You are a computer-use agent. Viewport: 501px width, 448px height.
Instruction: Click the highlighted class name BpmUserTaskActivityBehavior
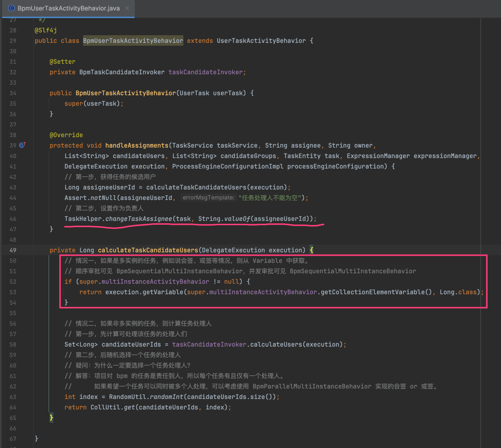133,40
